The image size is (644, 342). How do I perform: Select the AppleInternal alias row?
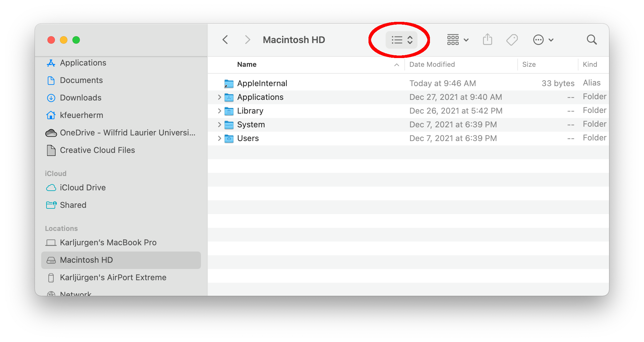[x=262, y=83]
